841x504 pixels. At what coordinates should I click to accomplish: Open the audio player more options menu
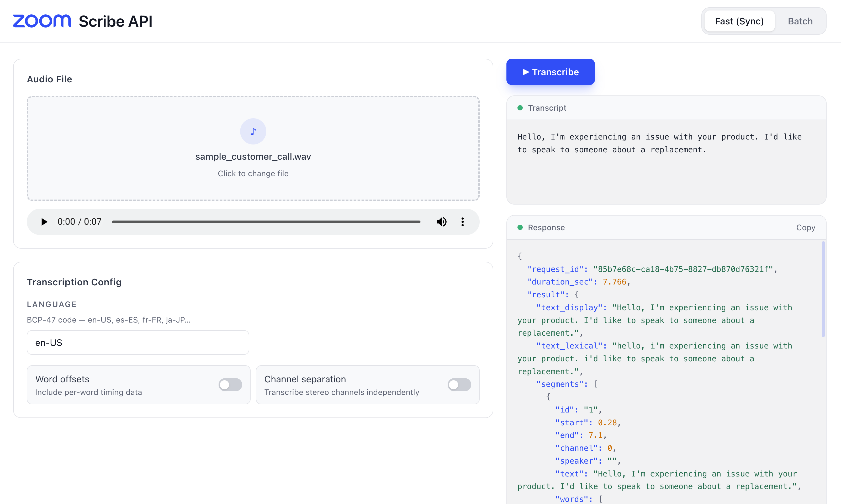(462, 222)
